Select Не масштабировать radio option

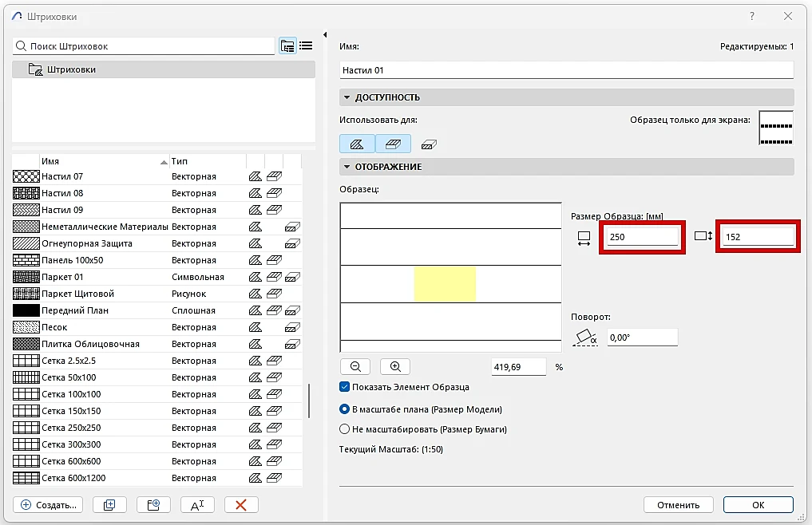click(x=344, y=429)
